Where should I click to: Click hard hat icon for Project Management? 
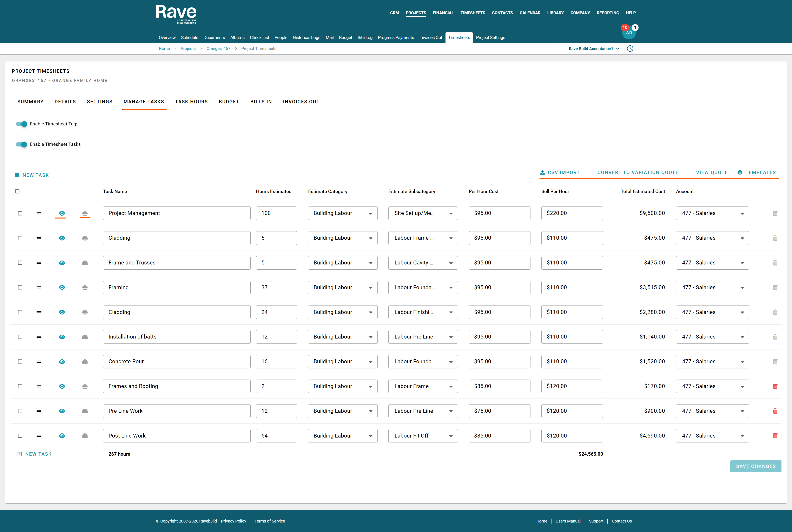point(85,213)
